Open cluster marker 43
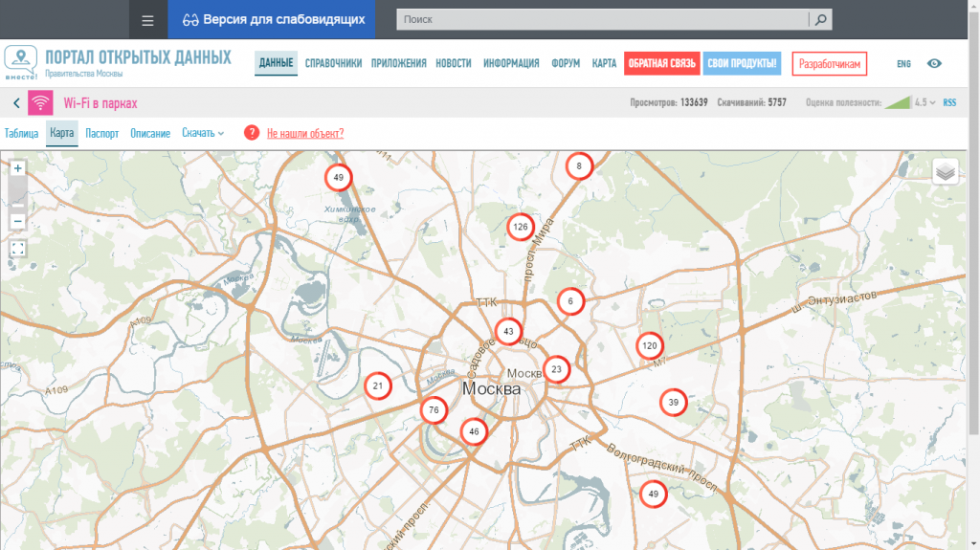The width and height of the screenshot is (980, 550). tap(508, 331)
